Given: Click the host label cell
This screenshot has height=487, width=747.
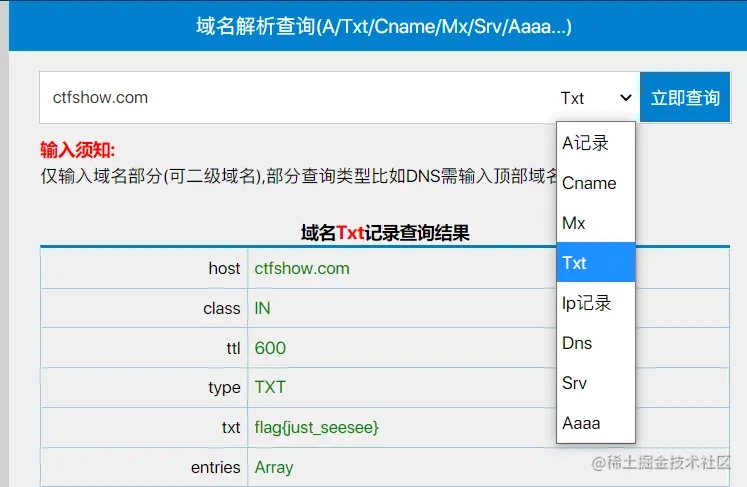Looking at the screenshot, I should pyautogui.click(x=144, y=268).
